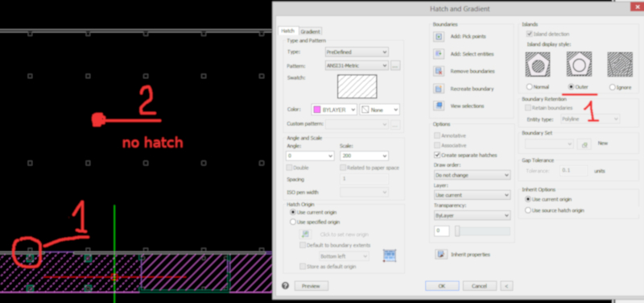
Task: Click the Inherit properties label
Action: click(470, 255)
